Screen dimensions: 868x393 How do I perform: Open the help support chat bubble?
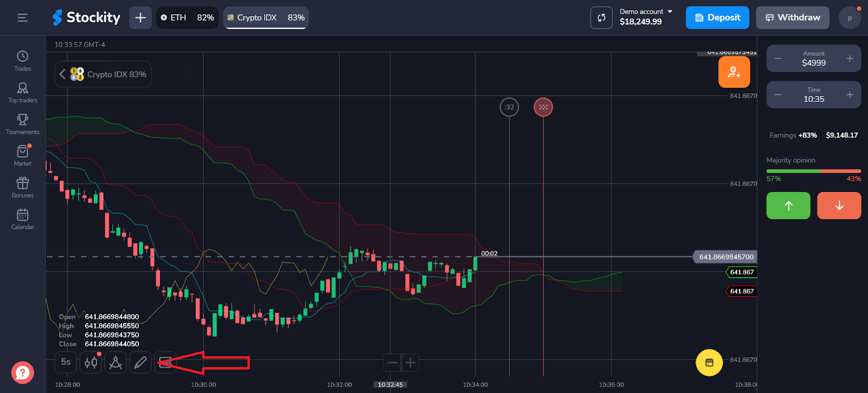[22, 372]
